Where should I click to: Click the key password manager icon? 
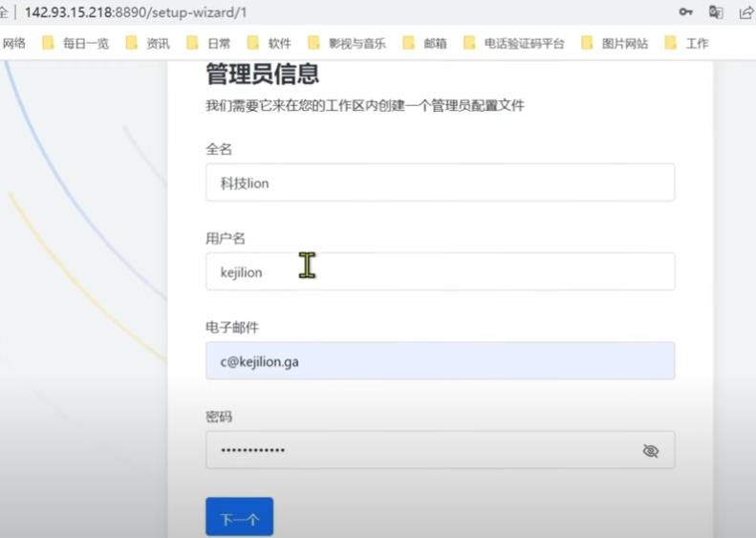coord(685,12)
